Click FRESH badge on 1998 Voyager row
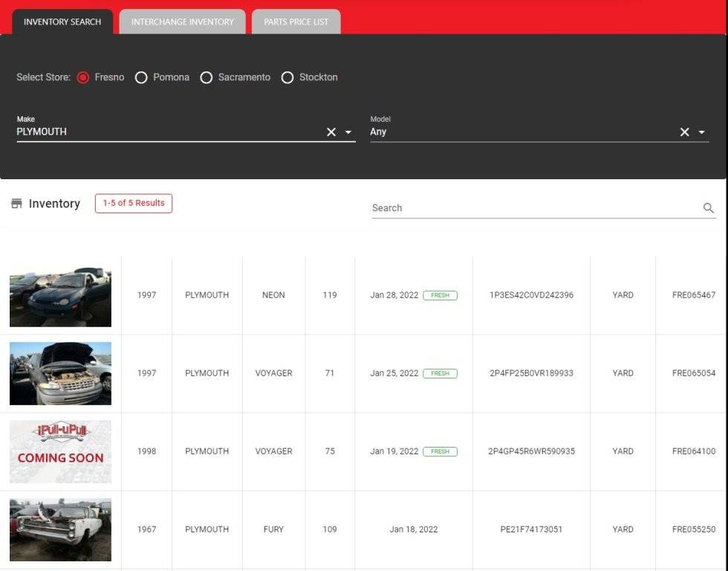This screenshot has width=728, height=571. [x=440, y=451]
